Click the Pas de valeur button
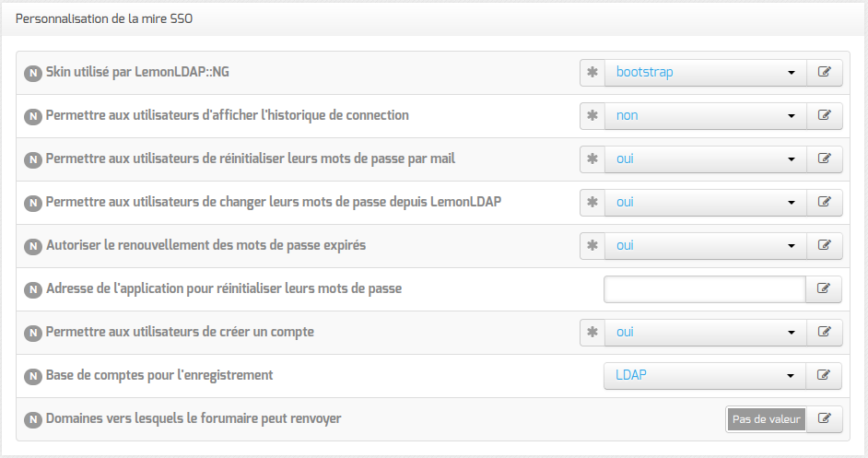 766,419
